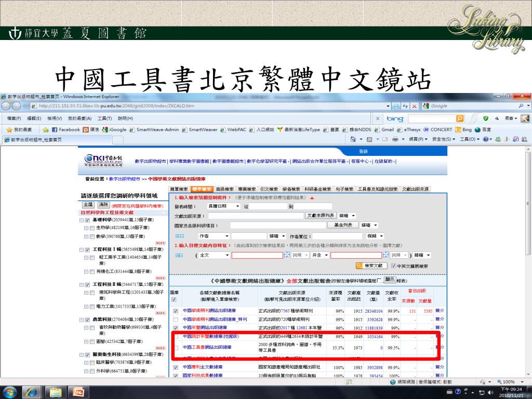Viewport: 532px width, 399px height.
Task: Toggle the 數學 checkbox
Action: (x=92, y=236)
